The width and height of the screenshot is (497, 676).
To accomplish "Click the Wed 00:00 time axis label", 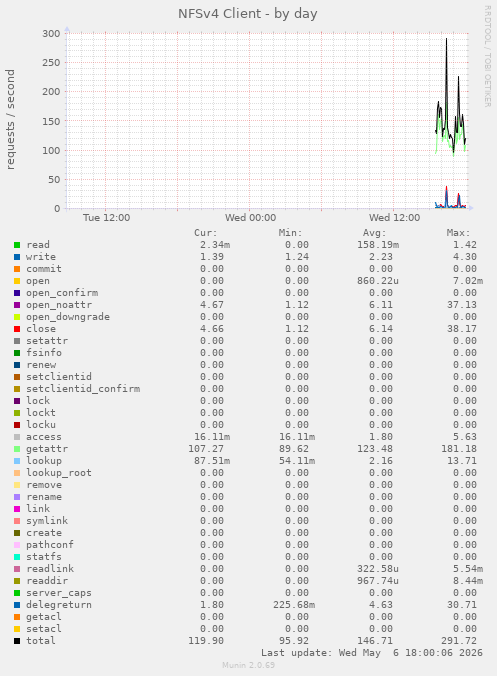I will coord(250,218).
